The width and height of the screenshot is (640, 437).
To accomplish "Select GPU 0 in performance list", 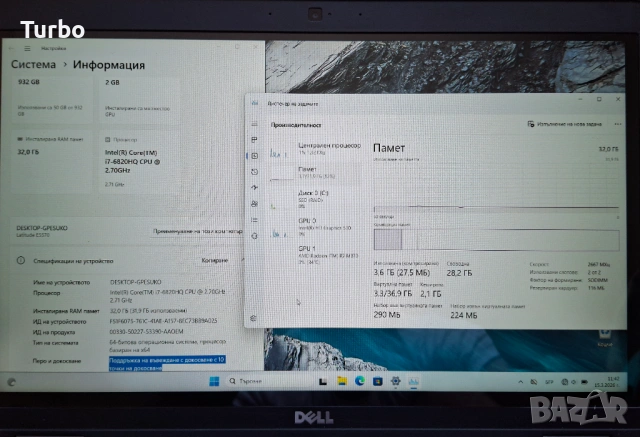I will pyautogui.click(x=316, y=227).
